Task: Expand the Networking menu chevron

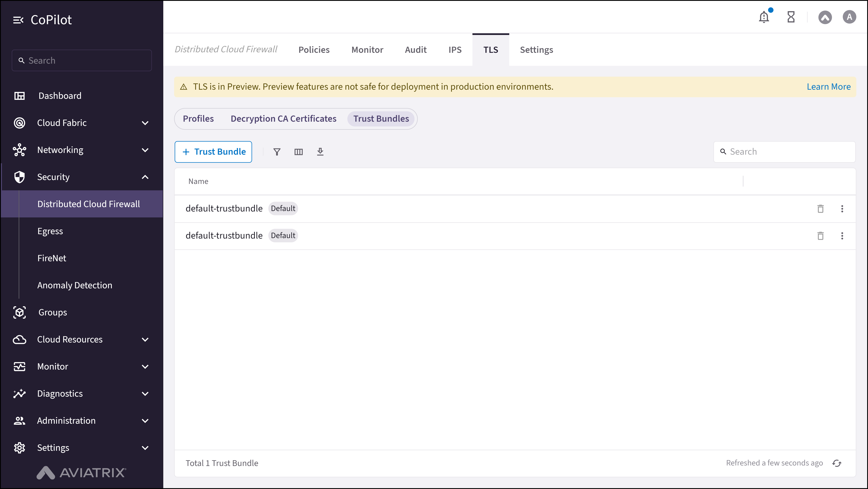Action: (x=145, y=150)
